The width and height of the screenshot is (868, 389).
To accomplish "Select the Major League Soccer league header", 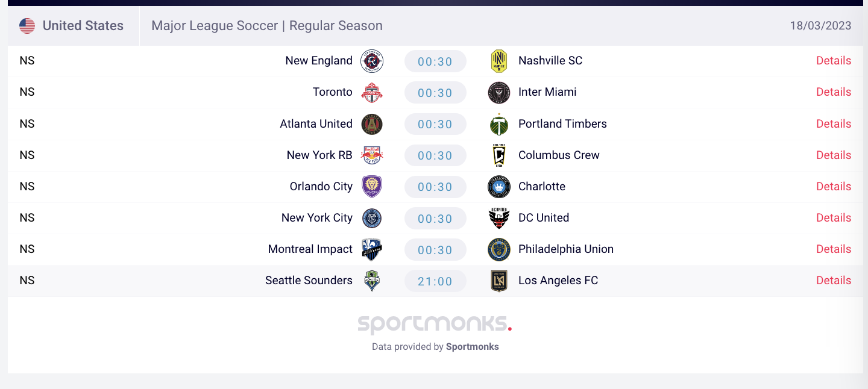I will [267, 26].
